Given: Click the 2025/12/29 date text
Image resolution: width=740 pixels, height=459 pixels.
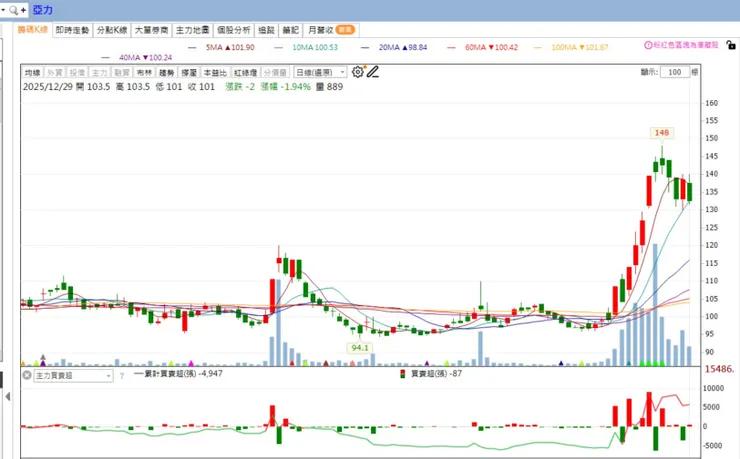Looking at the screenshot, I should [48, 87].
